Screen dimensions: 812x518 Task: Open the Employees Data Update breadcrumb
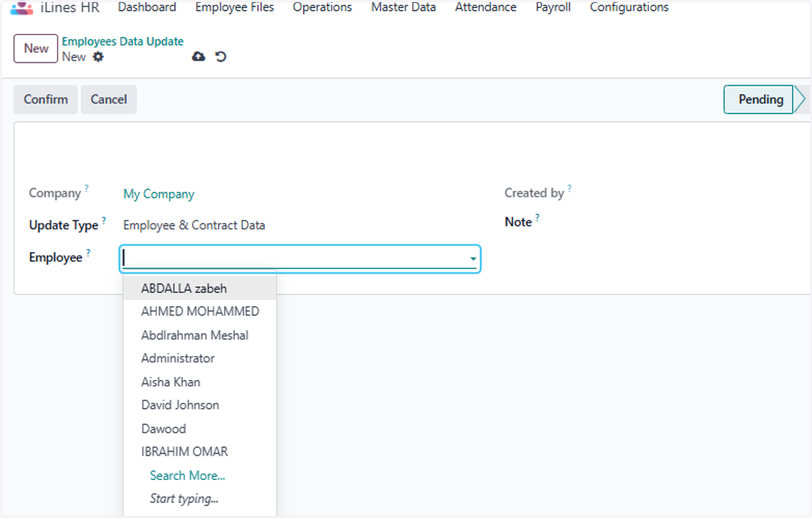click(122, 41)
